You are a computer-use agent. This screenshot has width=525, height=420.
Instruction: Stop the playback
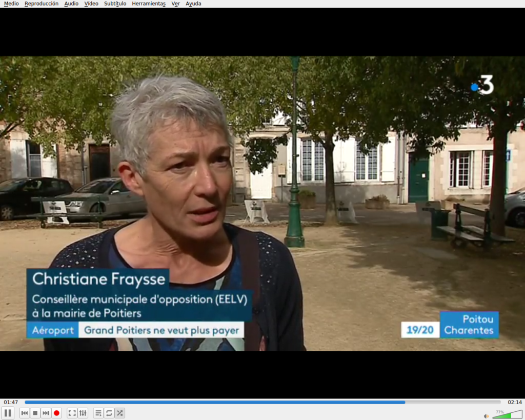pyautogui.click(x=35, y=413)
